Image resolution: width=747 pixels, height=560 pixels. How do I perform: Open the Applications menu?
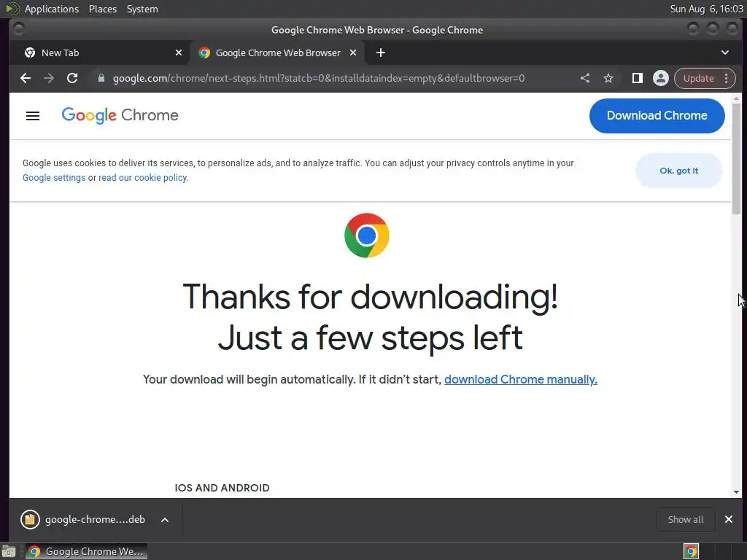click(x=52, y=9)
